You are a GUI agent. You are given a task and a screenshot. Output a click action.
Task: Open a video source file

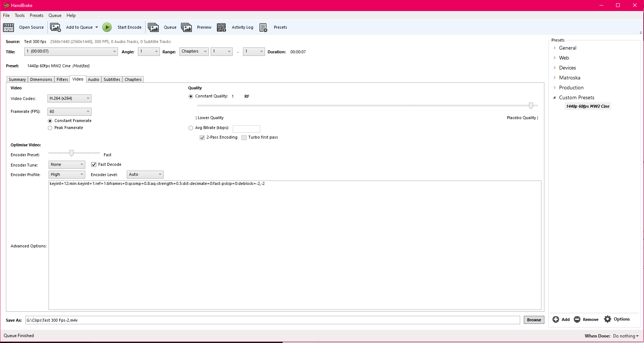coord(24,27)
